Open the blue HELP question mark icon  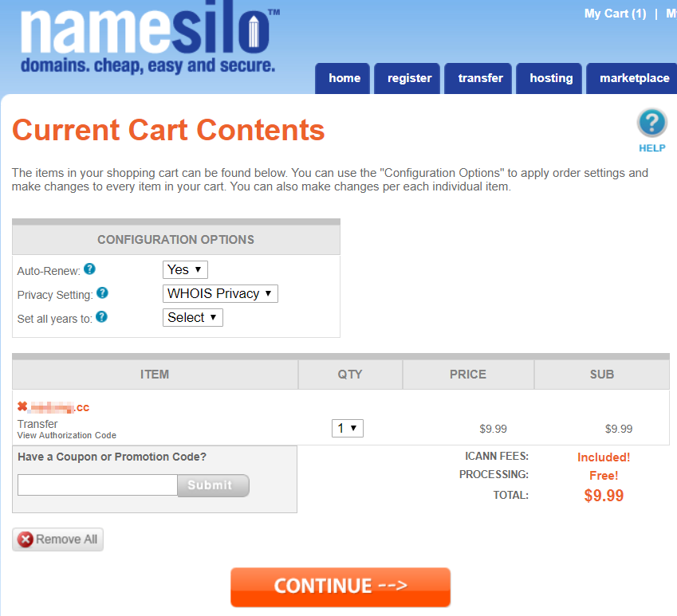(x=652, y=123)
